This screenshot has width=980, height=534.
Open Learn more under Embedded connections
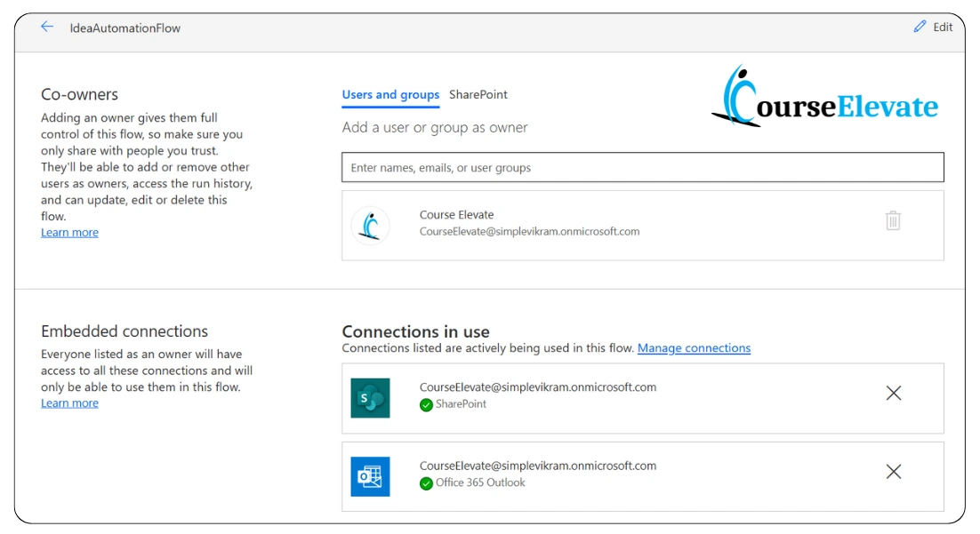(x=69, y=403)
